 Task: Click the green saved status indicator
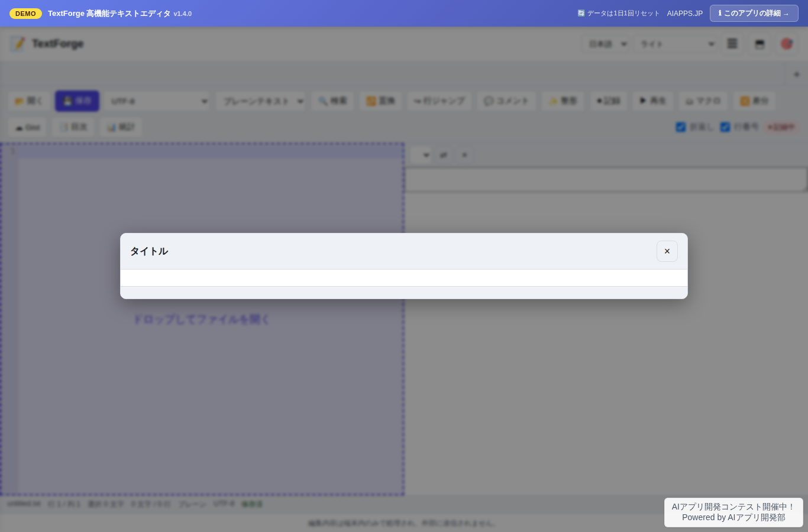pyautogui.click(x=252, y=504)
